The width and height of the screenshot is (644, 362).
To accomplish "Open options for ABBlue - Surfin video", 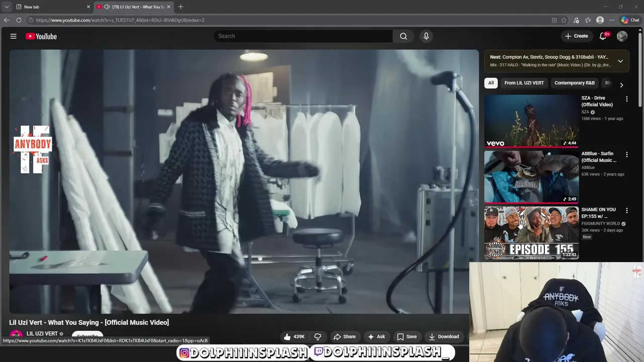I will [626, 155].
